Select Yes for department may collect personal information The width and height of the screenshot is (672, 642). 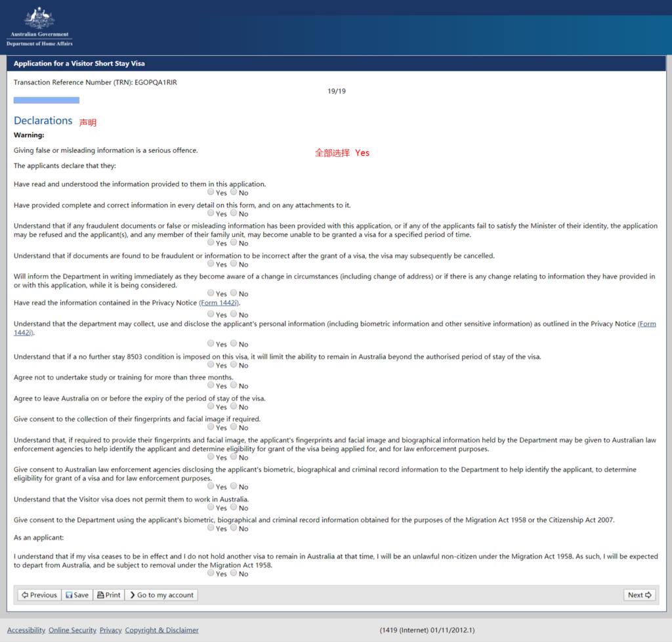point(211,343)
